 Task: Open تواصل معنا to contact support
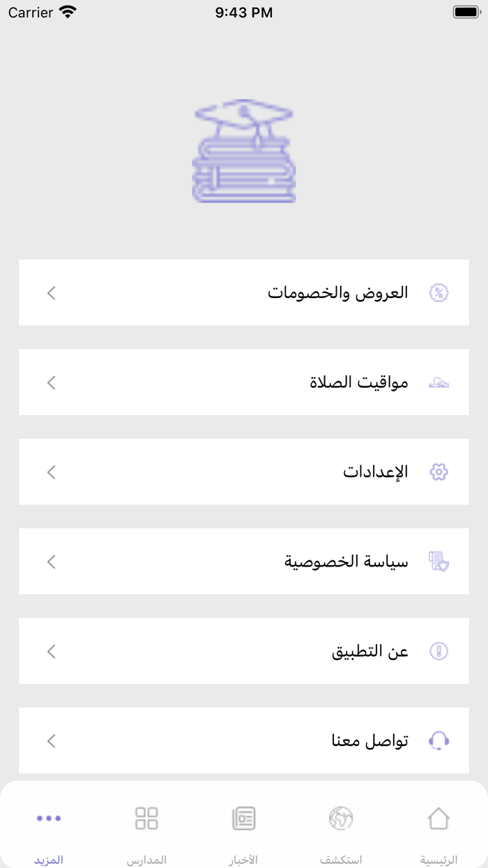pos(244,741)
